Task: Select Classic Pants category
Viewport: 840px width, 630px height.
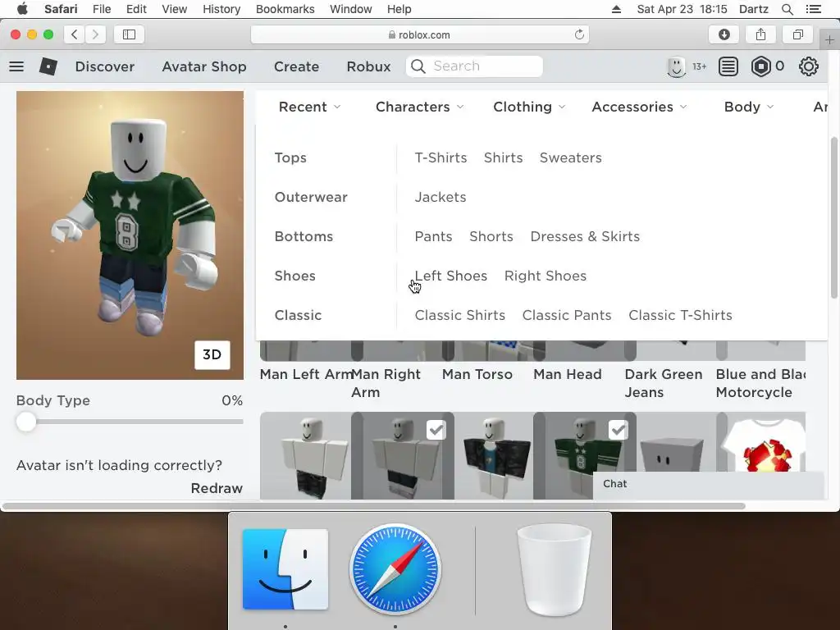Action: point(567,316)
